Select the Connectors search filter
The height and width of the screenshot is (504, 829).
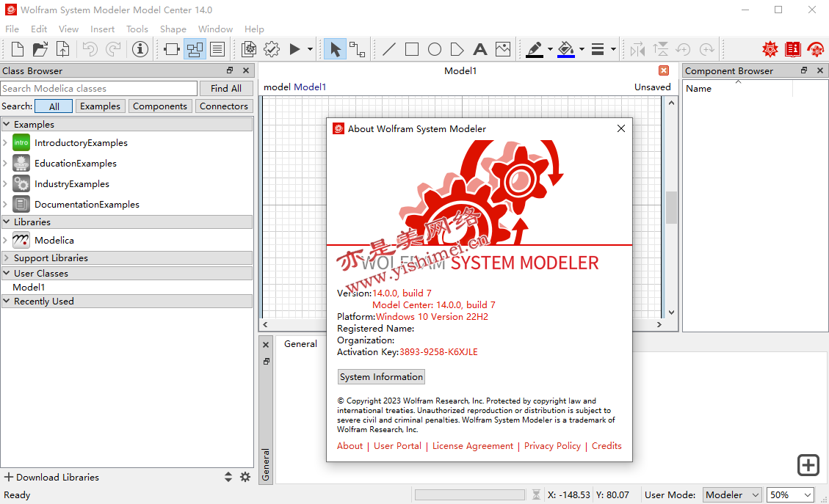pos(224,106)
